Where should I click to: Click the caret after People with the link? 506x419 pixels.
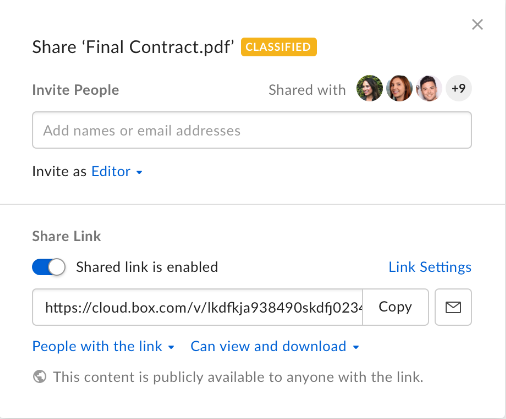171,347
